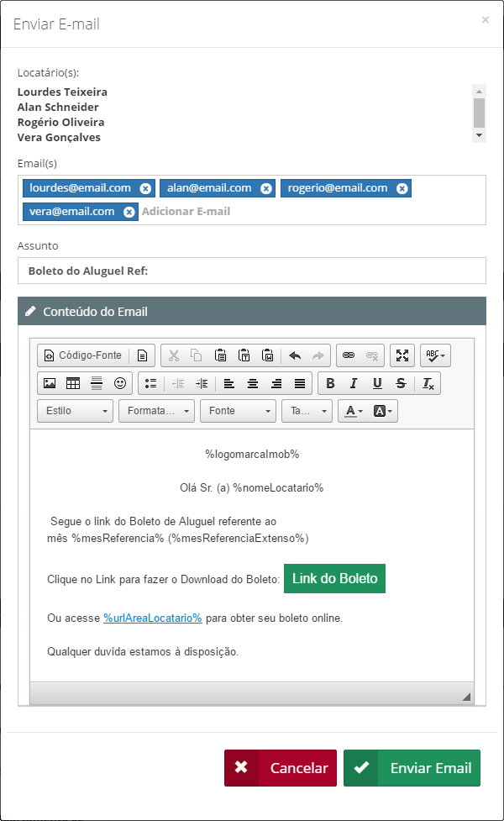Click the Adicionar E-mail input field
Viewport: 504px width, 821px height.
(186, 212)
